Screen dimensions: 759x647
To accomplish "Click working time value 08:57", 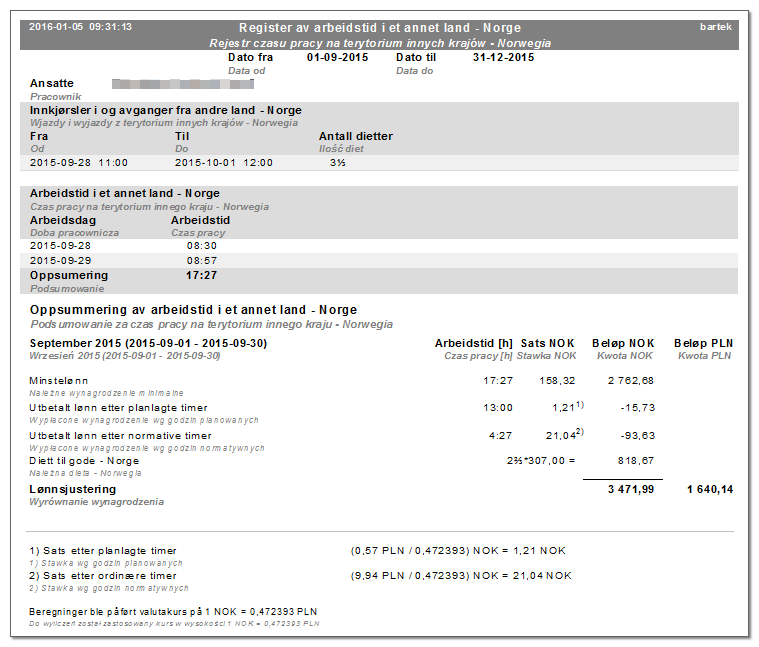I will pos(202,261).
